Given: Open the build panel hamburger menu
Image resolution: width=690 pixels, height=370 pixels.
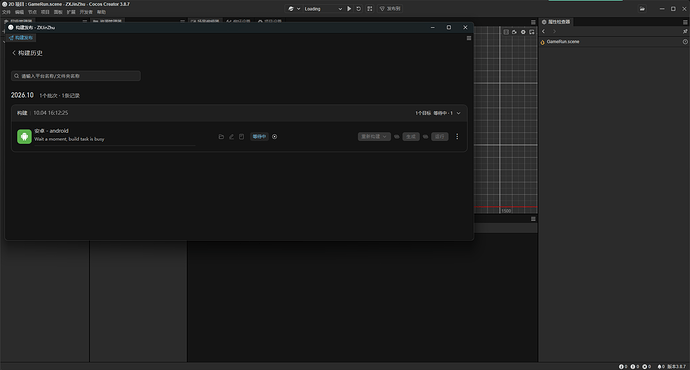Looking at the screenshot, I should tap(469, 38).
